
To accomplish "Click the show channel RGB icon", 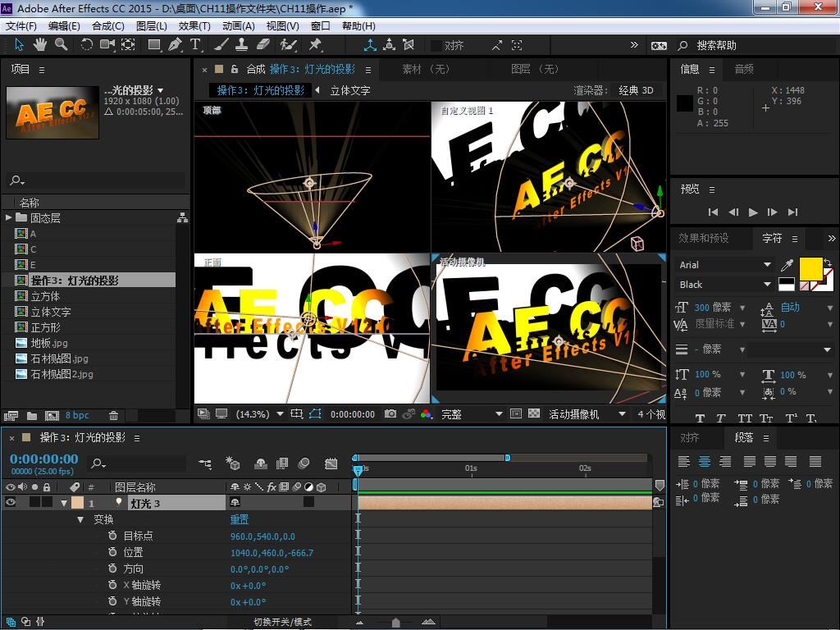I will click(427, 414).
